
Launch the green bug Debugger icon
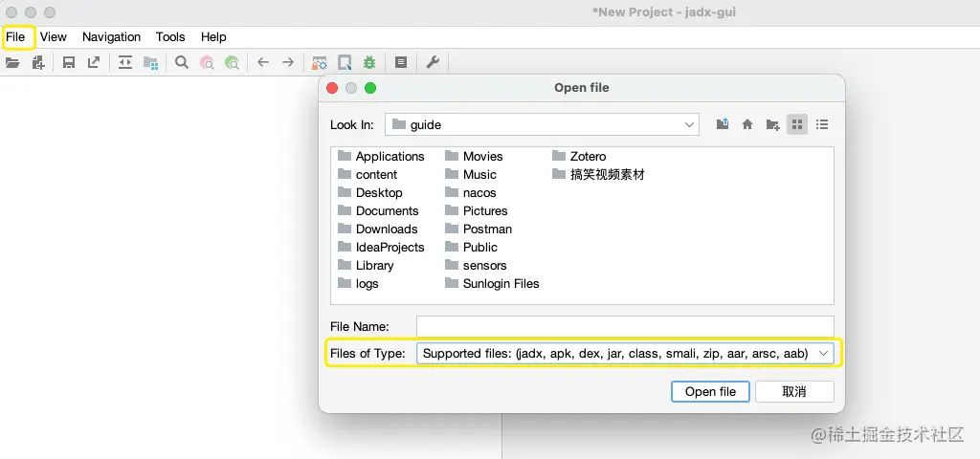point(369,62)
